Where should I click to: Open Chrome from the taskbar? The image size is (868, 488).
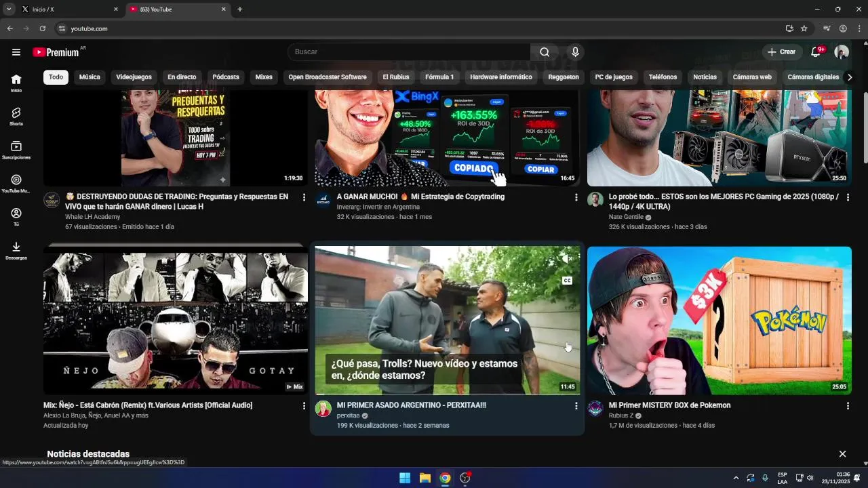(x=445, y=478)
